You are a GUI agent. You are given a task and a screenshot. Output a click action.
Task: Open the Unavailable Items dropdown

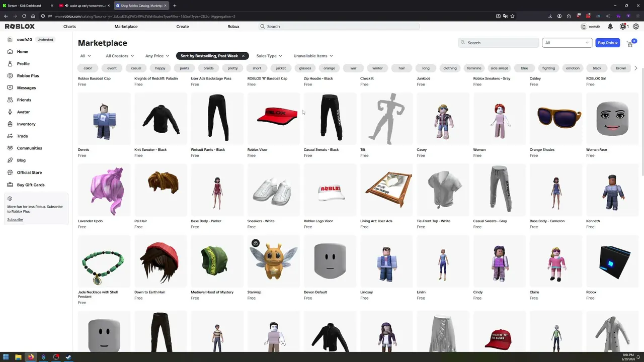point(313,56)
